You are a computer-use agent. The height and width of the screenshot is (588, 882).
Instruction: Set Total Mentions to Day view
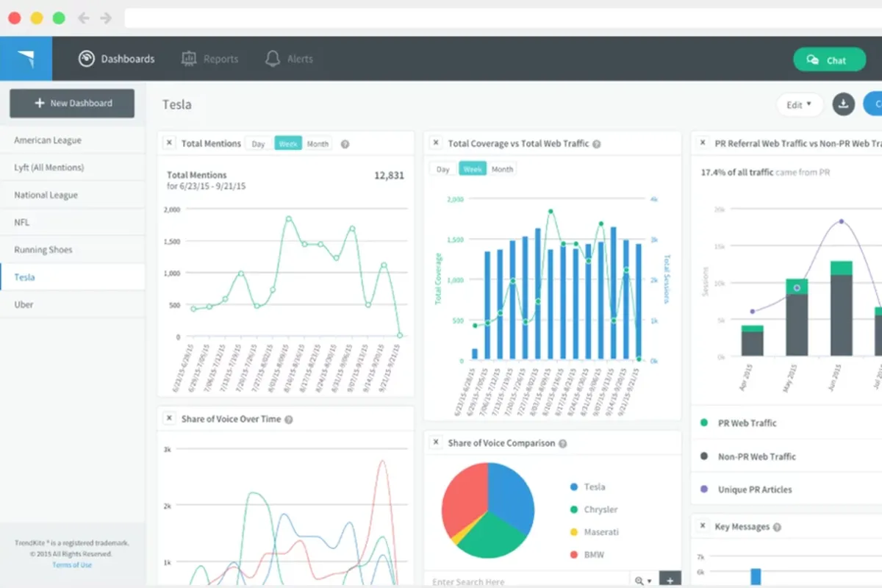(x=258, y=144)
